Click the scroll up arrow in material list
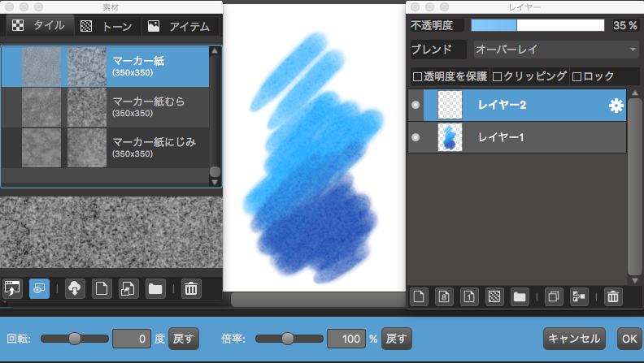The width and height of the screenshot is (644, 363). coord(215,51)
